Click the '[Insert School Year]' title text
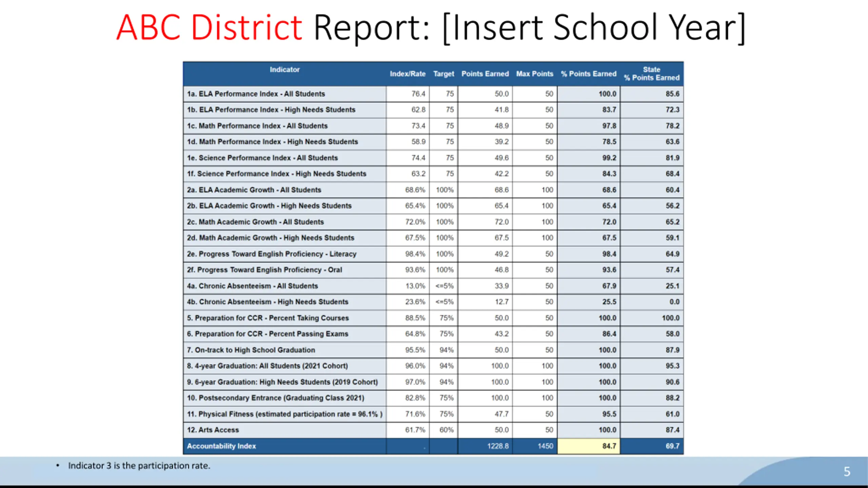Viewport: 868px width, 488px height. (x=594, y=28)
